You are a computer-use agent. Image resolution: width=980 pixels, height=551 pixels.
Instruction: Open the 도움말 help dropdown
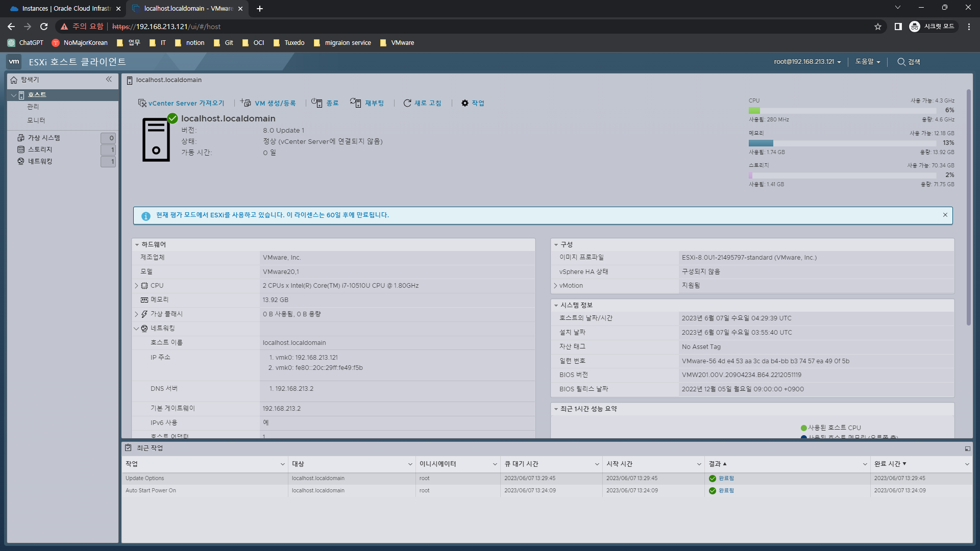867,62
